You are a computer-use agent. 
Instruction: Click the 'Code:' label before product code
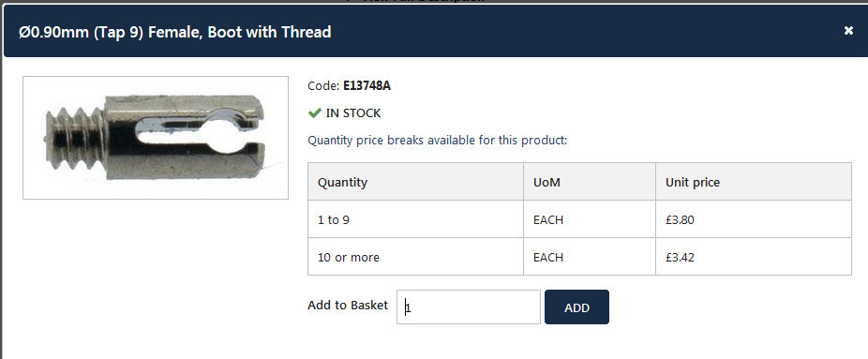point(323,86)
